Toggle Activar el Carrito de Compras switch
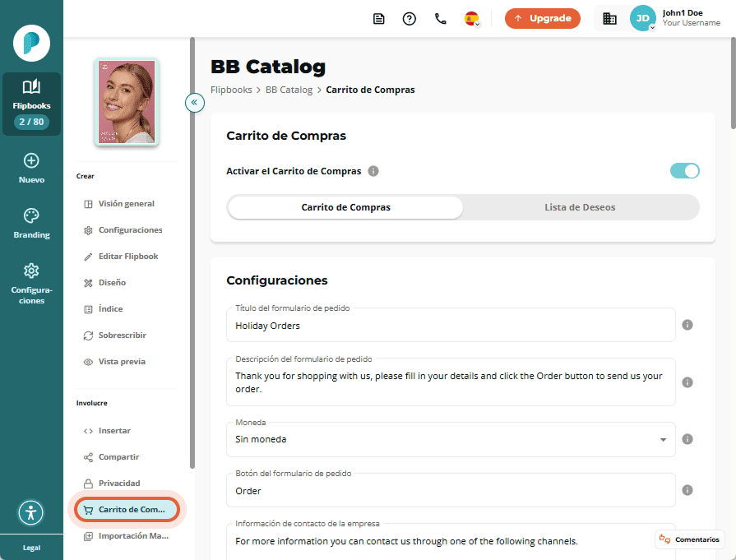Screen dimensions: 736x560 click(x=684, y=171)
